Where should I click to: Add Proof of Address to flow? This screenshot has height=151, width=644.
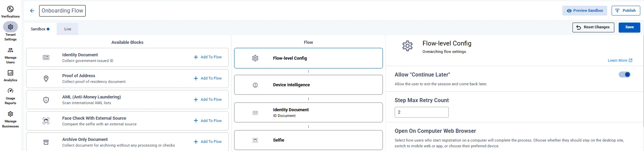(208, 78)
